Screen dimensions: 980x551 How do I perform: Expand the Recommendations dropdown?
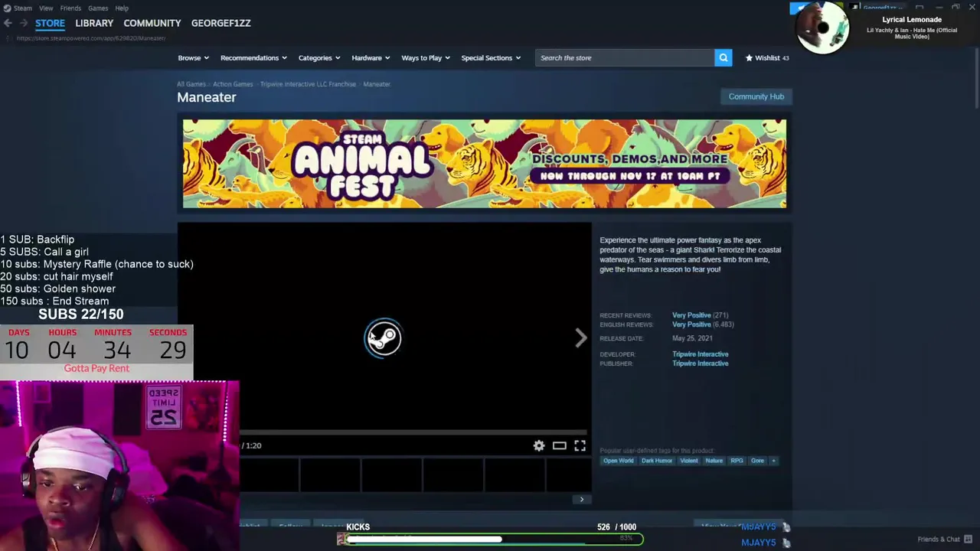click(253, 57)
